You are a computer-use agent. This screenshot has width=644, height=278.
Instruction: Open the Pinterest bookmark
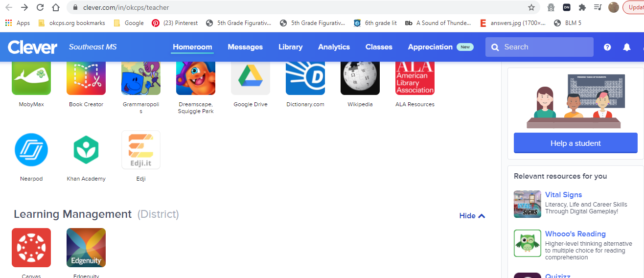(175, 23)
